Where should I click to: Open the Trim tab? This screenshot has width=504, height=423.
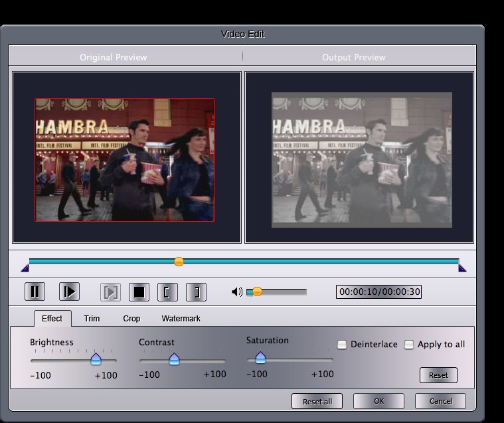92,319
